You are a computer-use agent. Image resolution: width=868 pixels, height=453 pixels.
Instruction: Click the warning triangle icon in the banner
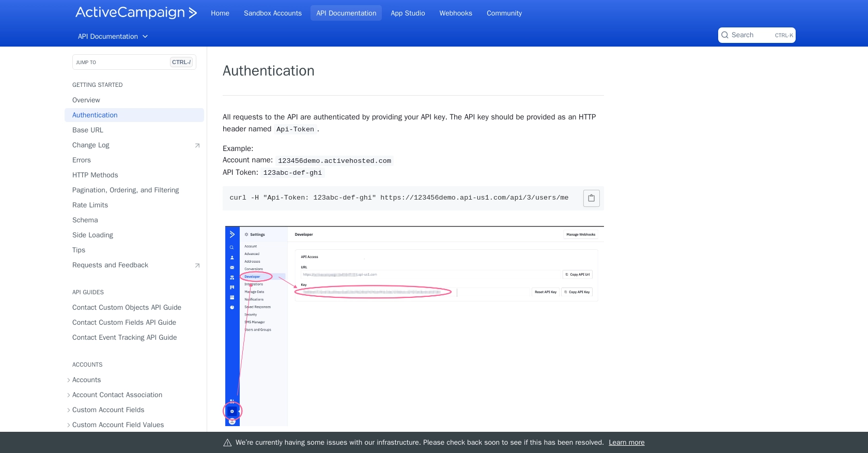(227, 443)
